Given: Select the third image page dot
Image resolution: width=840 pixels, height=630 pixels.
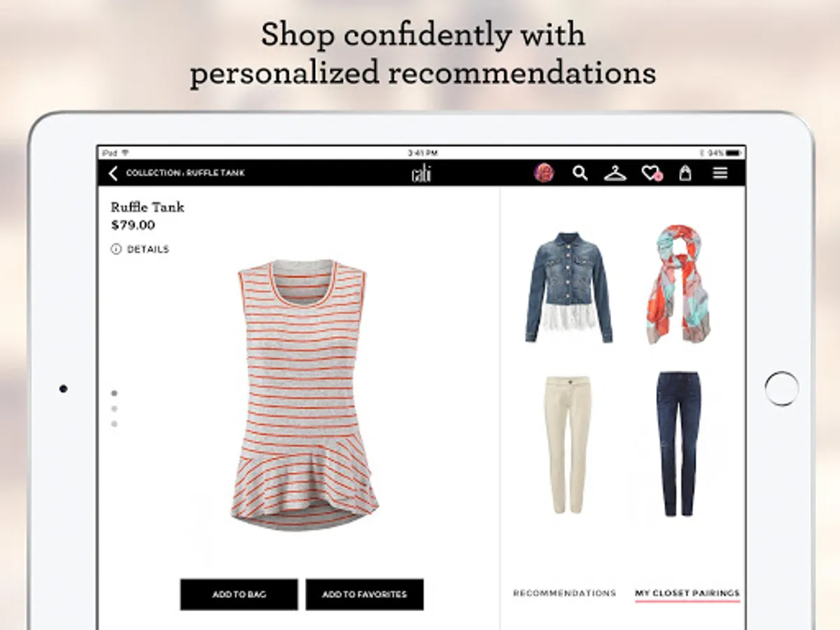Looking at the screenshot, I should [x=114, y=424].
